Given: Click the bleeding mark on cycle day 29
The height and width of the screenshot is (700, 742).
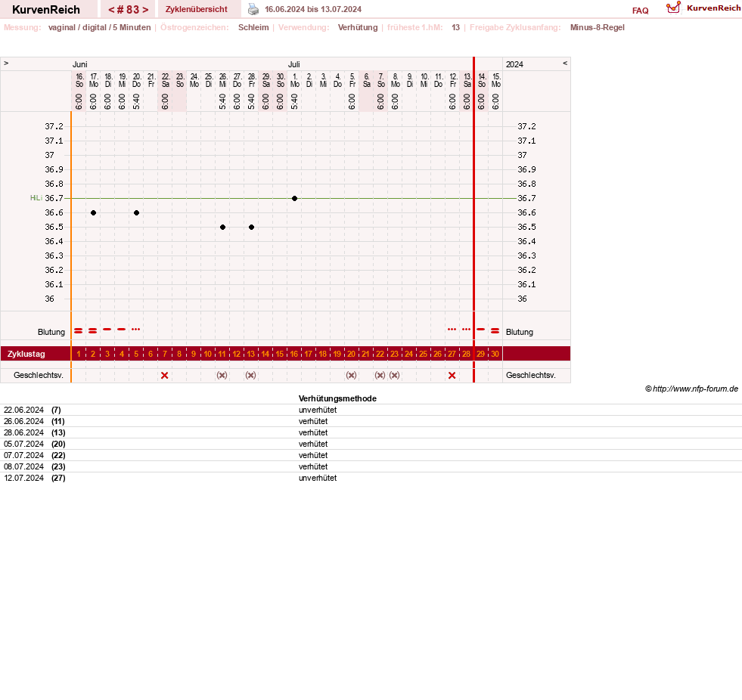Looking at the screenshot, I should tap(481, 329).
